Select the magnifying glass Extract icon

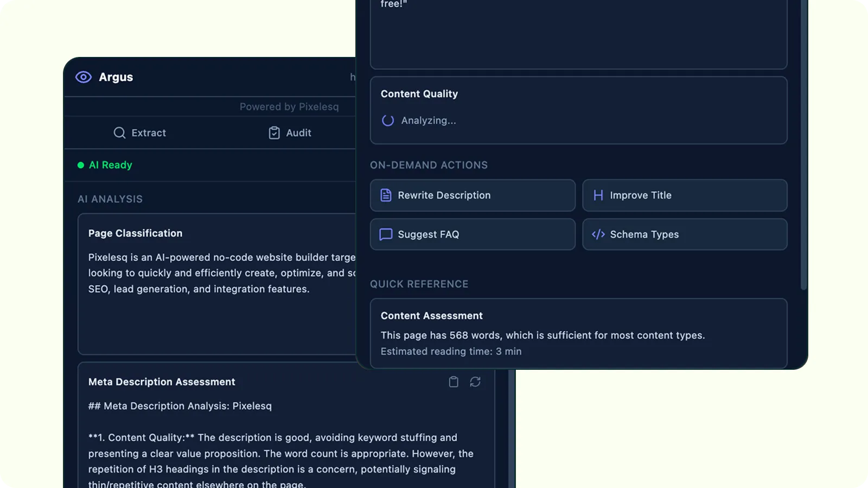(x=119, y=133)
